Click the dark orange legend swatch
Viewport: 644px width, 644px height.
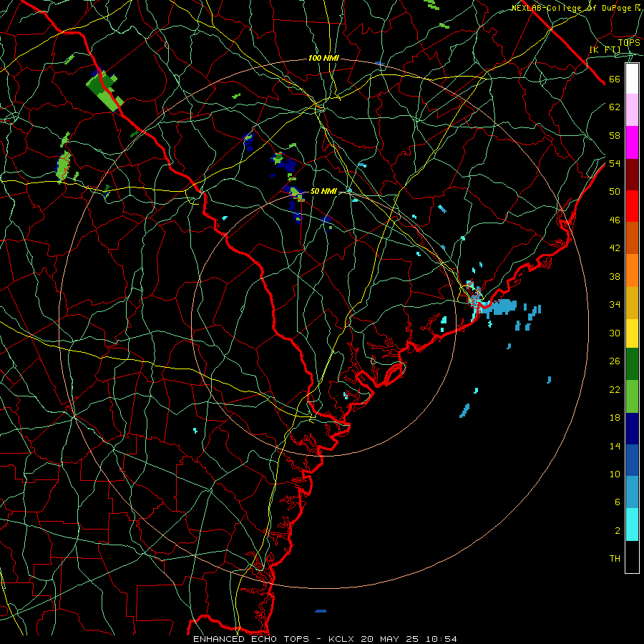[x=632, y=238]
